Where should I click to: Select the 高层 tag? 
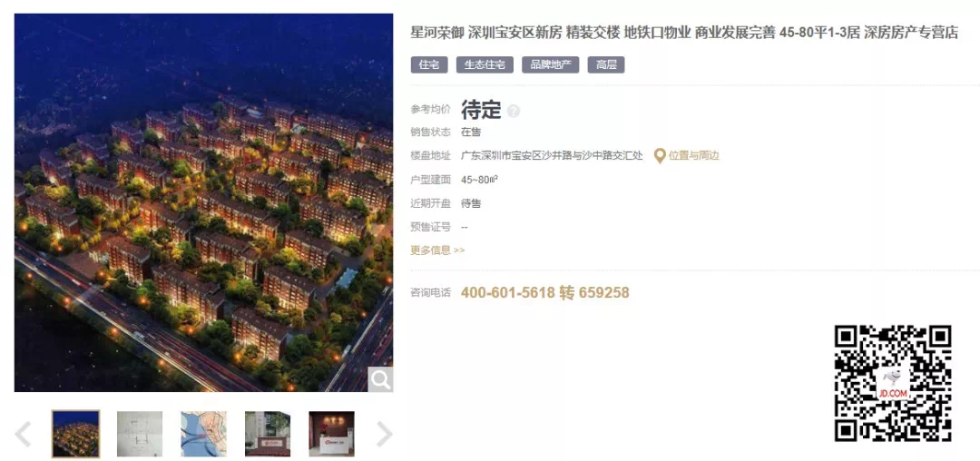pyautogui.click(x=606, y=65)
